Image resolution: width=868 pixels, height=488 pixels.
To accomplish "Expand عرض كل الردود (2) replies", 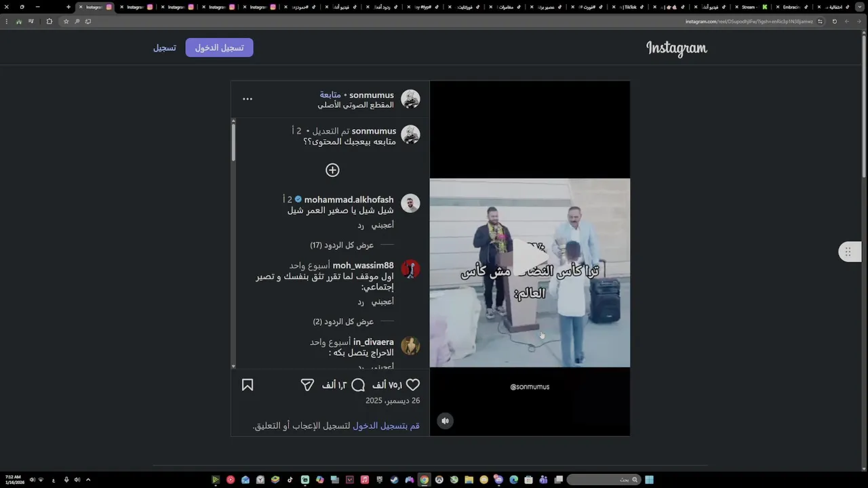I will point(343,322).
